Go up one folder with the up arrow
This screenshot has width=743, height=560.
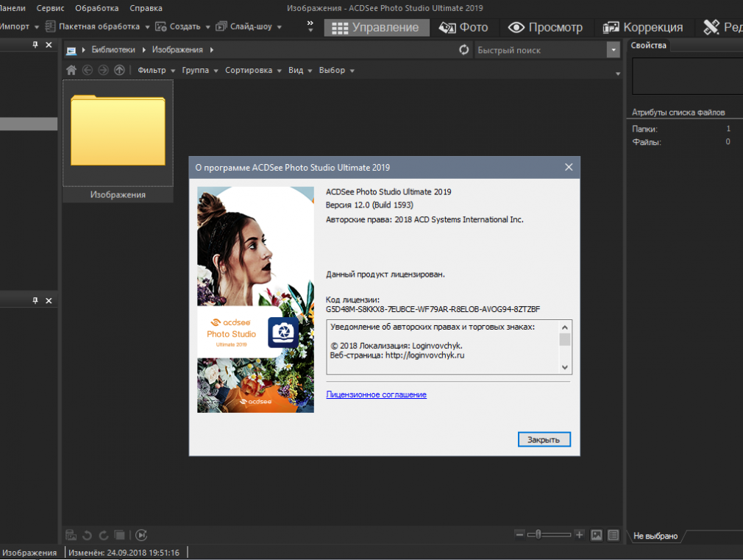pyautogui.click(x=119, y=70)
